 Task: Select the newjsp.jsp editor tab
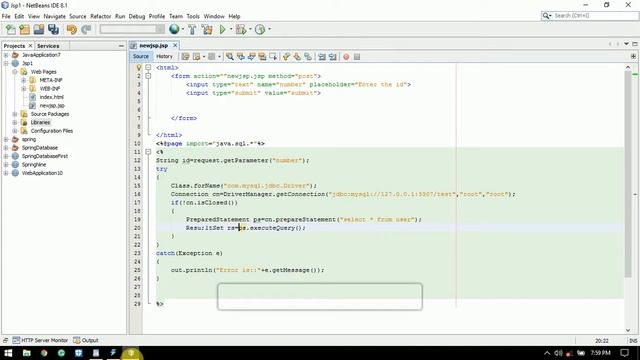click(153, 45)
